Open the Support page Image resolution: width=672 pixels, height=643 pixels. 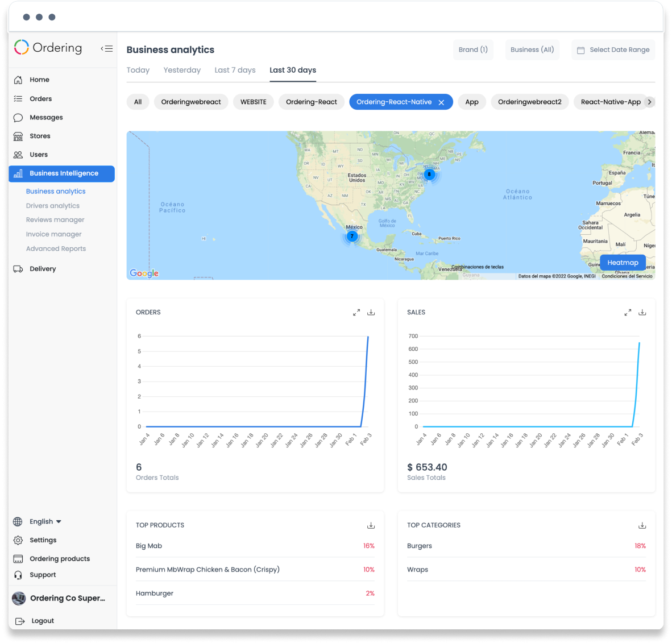43,575
